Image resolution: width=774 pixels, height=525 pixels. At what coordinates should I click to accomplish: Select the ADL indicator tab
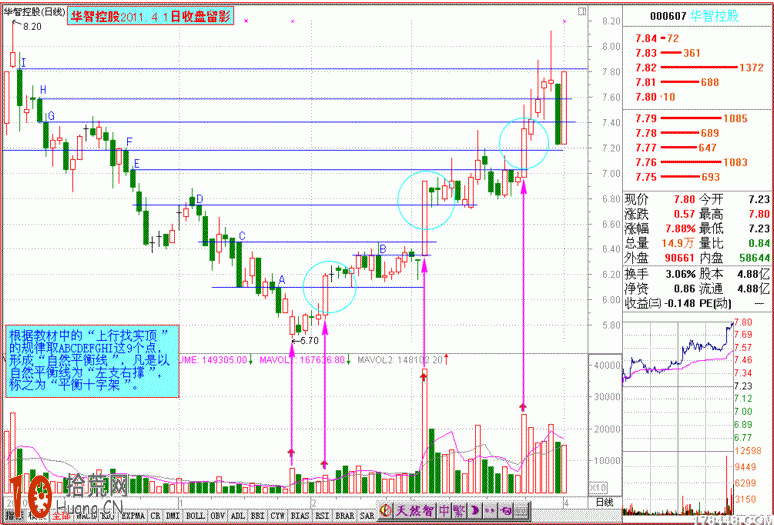237,516
